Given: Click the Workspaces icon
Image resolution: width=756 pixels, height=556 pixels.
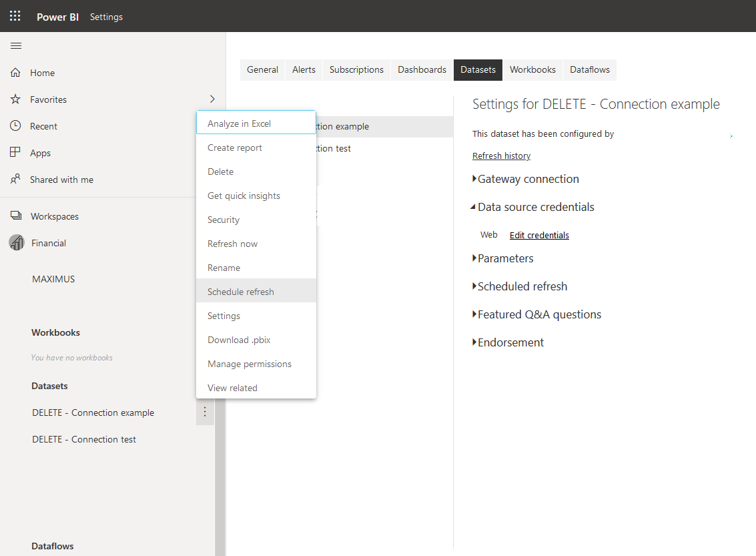Looking at the screenshot, I should [x=15, y=216].
